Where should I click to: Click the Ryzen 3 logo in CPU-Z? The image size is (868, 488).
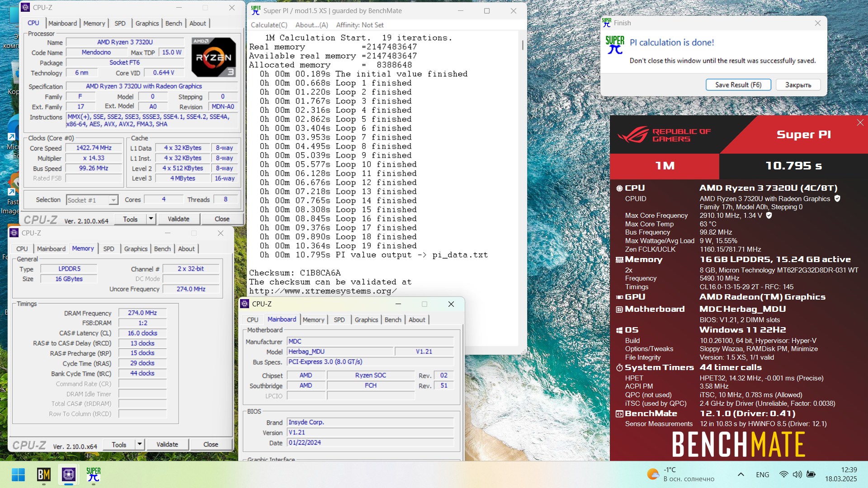pyautogui.click(x=214, y=57)
